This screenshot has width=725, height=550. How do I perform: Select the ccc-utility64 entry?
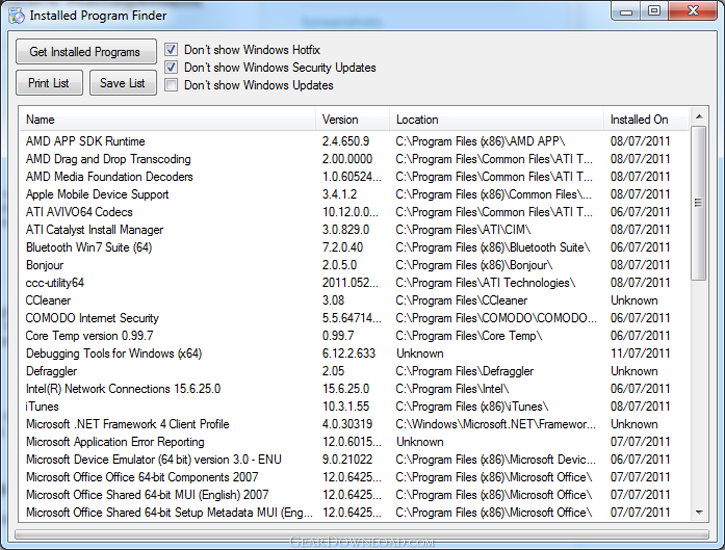pos(355,283)
